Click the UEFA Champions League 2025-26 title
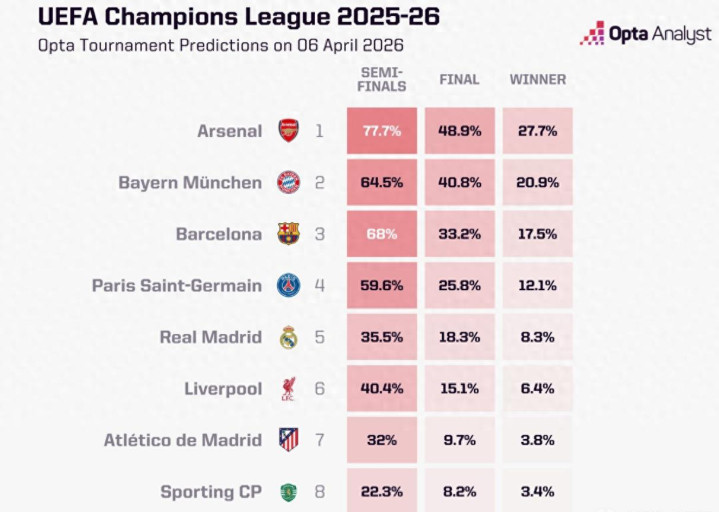This screenshot has width=719, height=512. pos(225,18)
